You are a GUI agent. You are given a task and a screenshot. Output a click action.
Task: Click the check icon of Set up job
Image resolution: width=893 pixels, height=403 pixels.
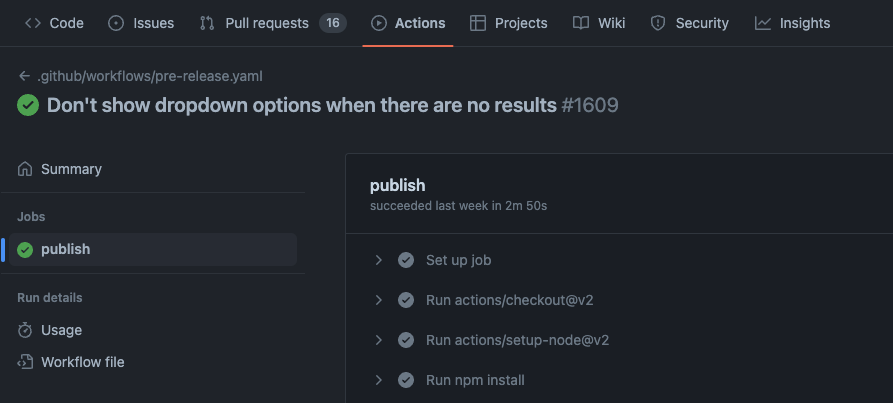(x=405, y=260)
